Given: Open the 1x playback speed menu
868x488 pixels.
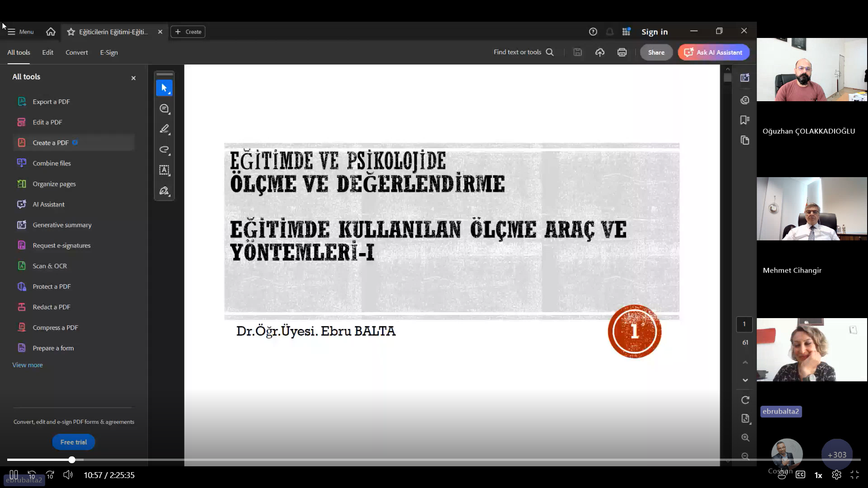Looking at the screenshot, I should (818, 475).
